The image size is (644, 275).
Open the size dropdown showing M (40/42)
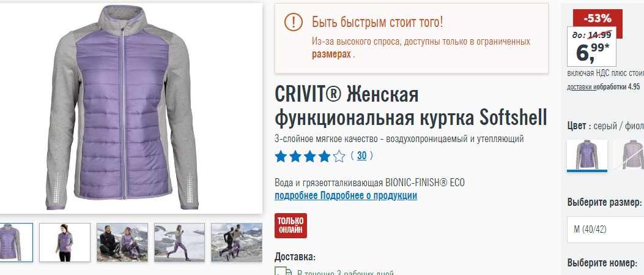click(x=605, y=229)
